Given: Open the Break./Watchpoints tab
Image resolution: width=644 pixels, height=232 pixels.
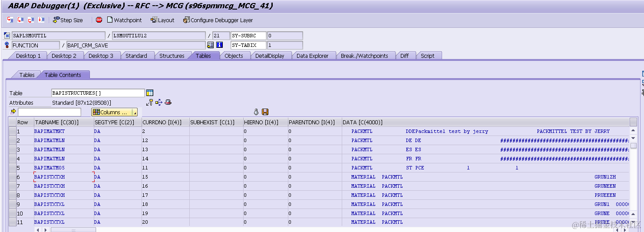Looking at the screenshot, I should coord(364,56).
